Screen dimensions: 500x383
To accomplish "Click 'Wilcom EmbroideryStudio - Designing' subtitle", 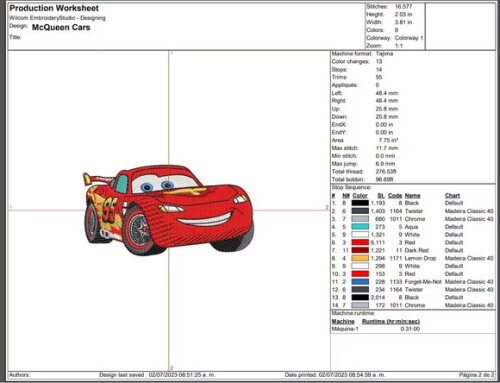I will (57, 18).
